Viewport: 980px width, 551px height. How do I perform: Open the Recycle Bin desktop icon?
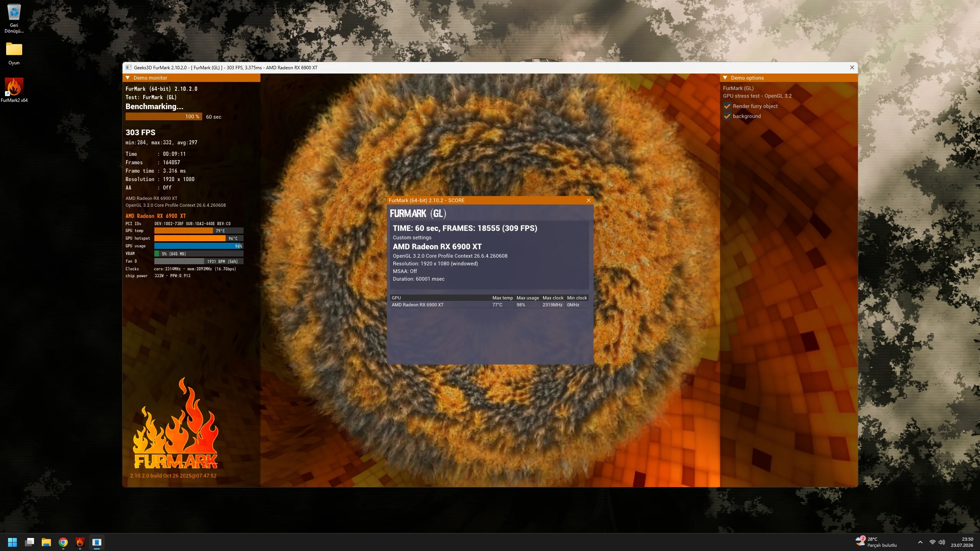(x=14, y=18)
